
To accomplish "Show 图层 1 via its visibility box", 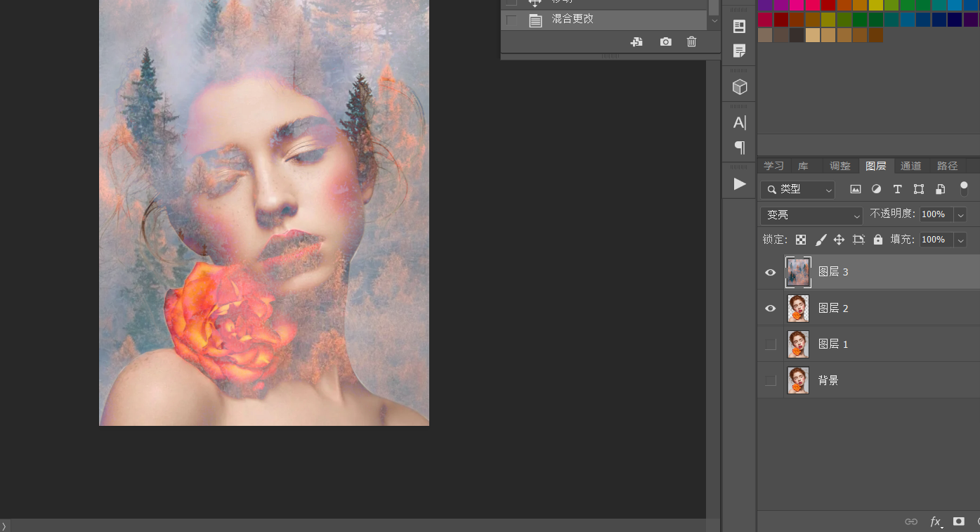I will pyautogui.click(x=771, y=344).
